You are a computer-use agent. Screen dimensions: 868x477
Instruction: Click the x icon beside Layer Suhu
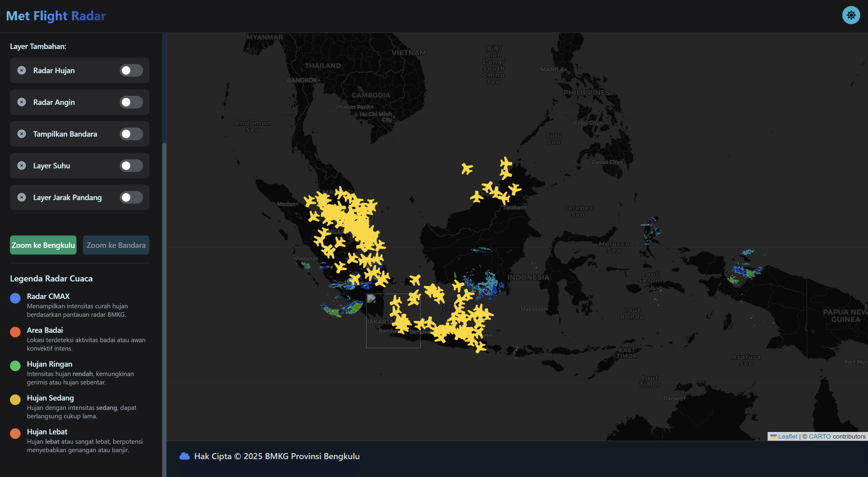(21, 165)
